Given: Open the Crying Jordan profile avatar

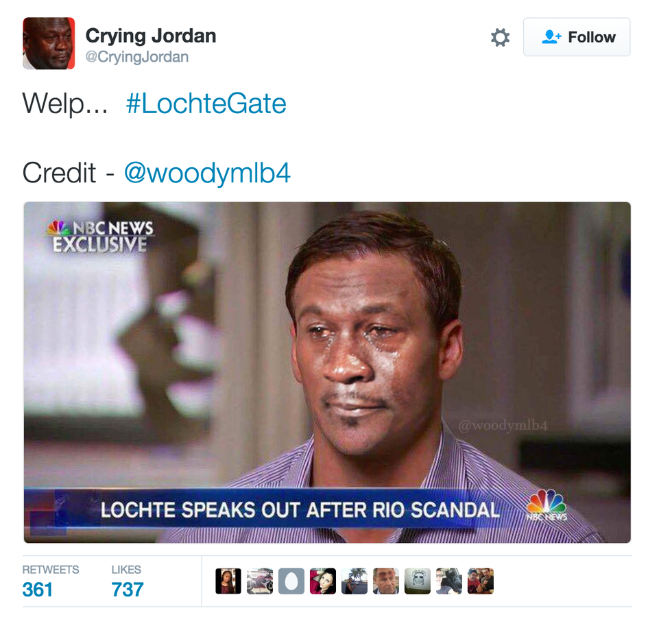Looking at the screenshot, I should point(49,43).
